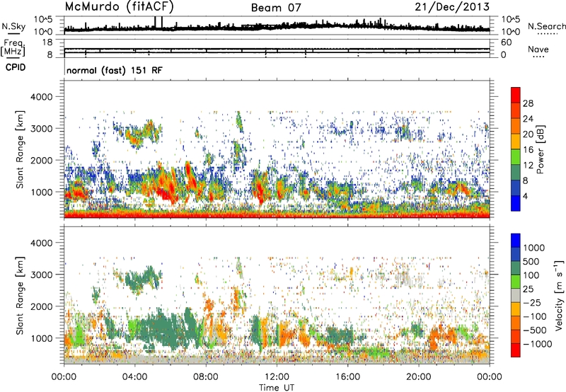Select the 25 tick on Velocity colorbar
This screenshot has height=392, width=566.
tap(528, 289)
